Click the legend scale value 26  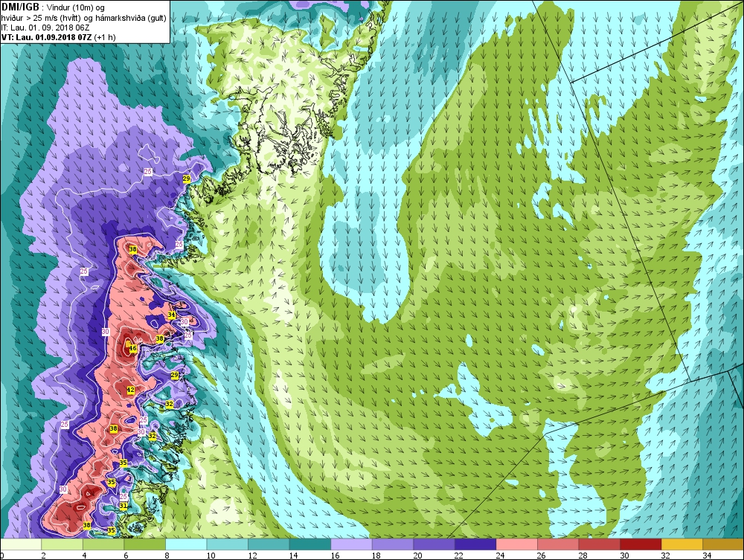click(x=541, y=556)
